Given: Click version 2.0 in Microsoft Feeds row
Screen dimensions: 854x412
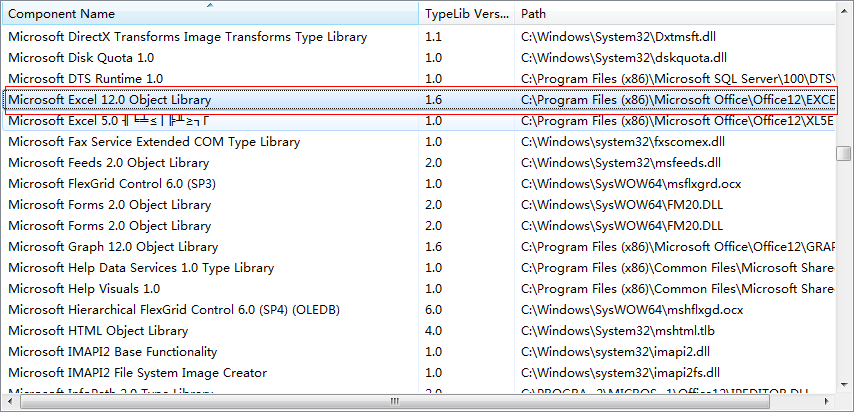Looking at the screenshot, I should tap(433, 163).
